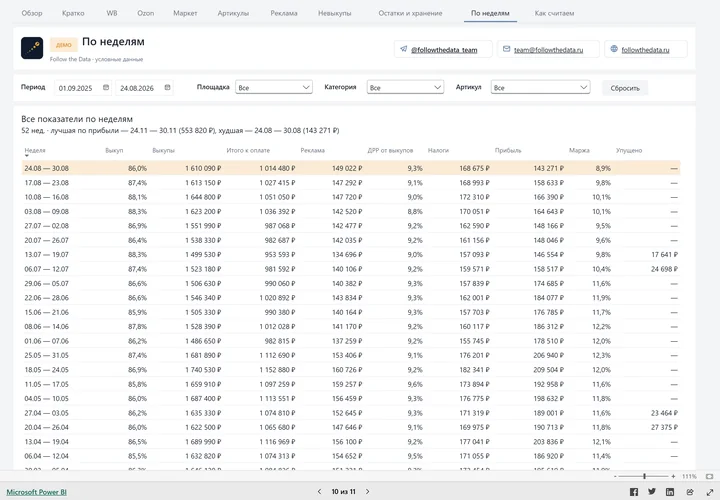This screenshot has width=720, height=500.
Task: Click Упущено value 24 698 ₽
Action: coord(664,269)
